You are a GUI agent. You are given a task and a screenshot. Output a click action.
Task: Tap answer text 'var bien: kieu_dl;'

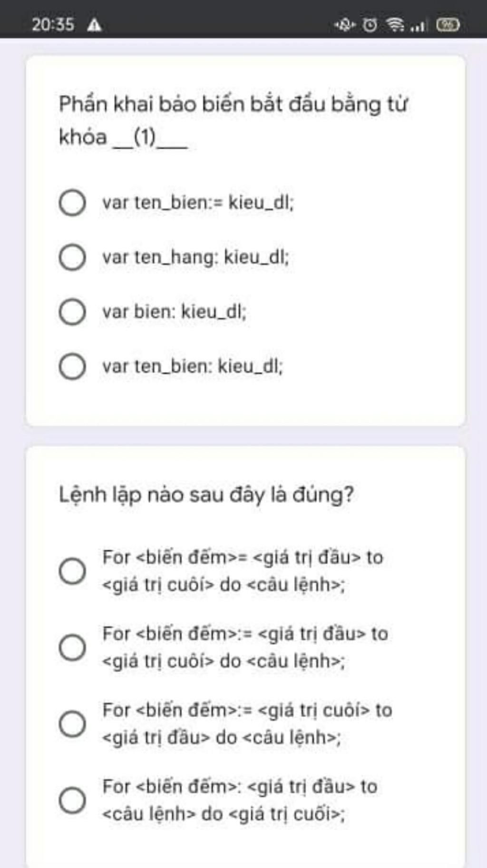tap(175, 312)
